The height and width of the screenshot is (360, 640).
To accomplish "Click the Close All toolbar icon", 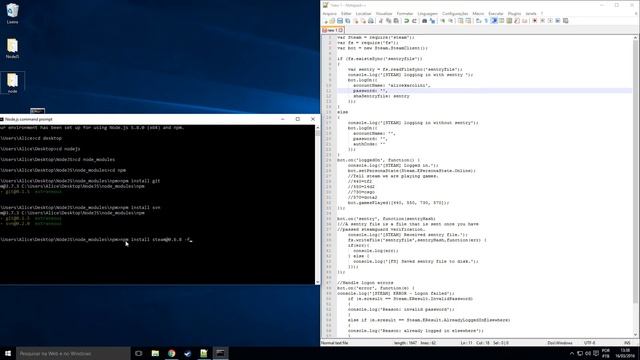I will (364, 20).
